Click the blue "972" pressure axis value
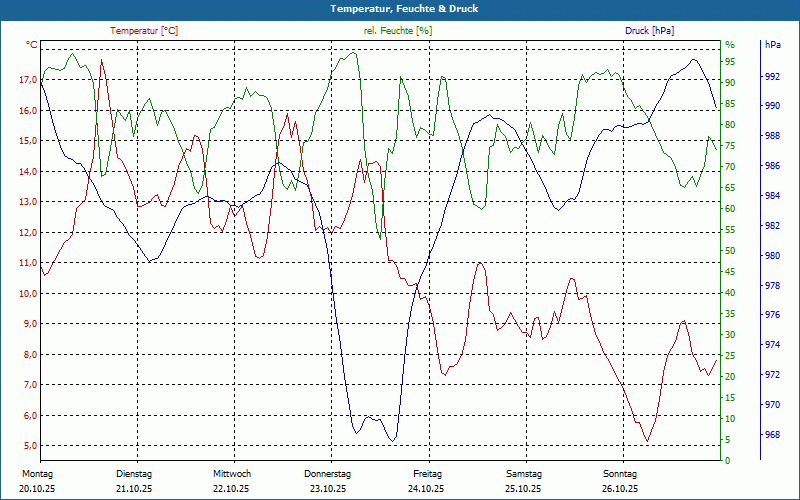Screen dimensions: 800x500 coord(772,375)
